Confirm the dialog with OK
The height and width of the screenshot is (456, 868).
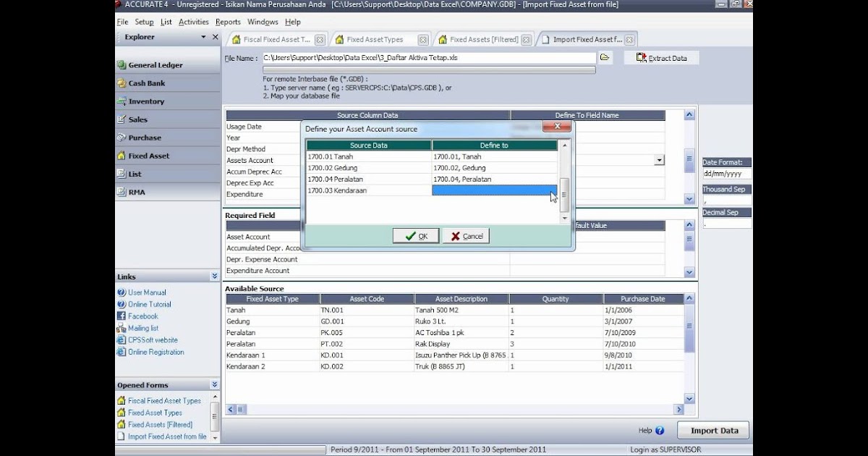point(416,236)
